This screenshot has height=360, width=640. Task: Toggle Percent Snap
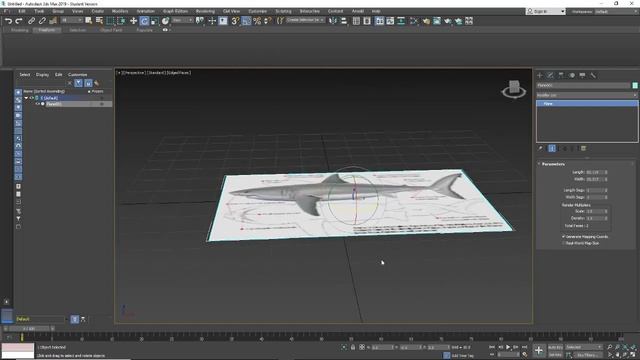tap(257, 21)
